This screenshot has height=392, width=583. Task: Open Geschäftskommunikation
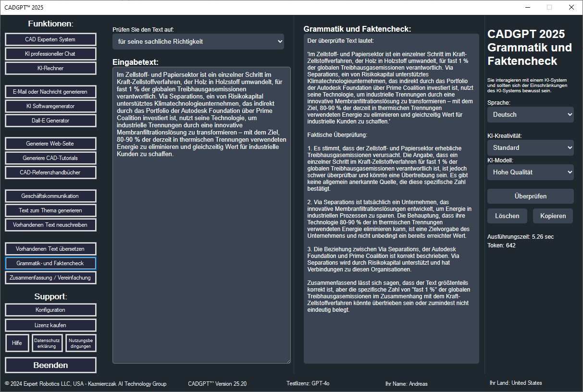click(50, 196)
